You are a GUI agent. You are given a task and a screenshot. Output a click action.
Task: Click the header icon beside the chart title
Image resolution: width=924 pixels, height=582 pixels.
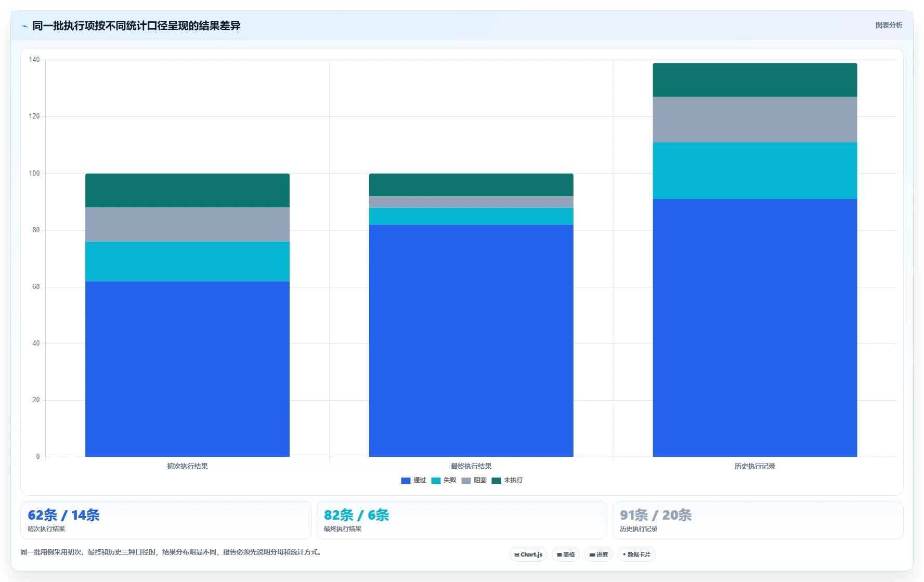(x=24, y=26)
